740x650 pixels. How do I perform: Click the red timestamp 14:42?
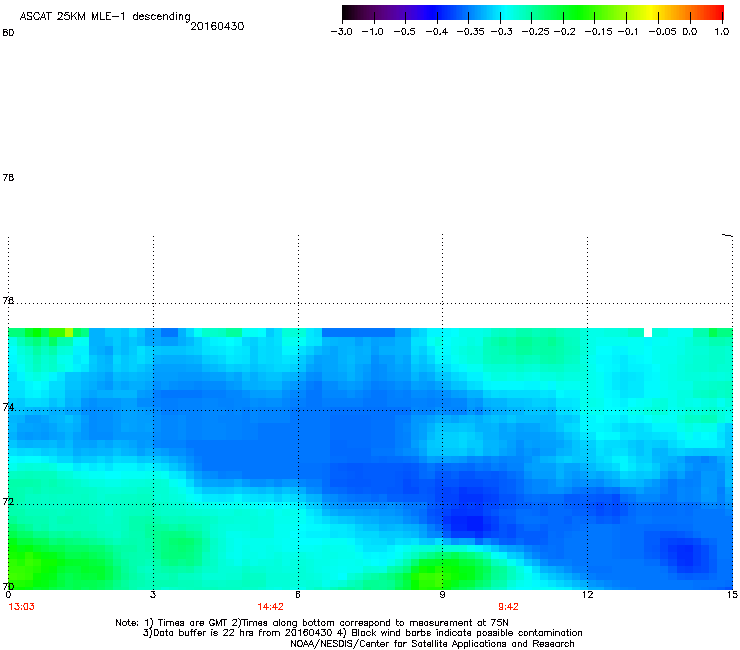coord(270,607)
